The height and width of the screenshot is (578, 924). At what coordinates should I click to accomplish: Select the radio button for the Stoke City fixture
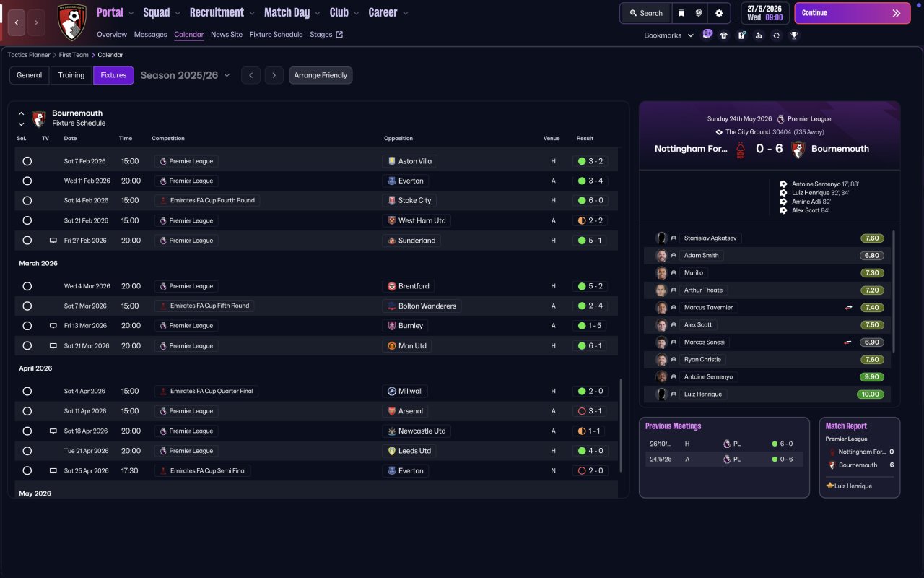click(x=27, y=201)
